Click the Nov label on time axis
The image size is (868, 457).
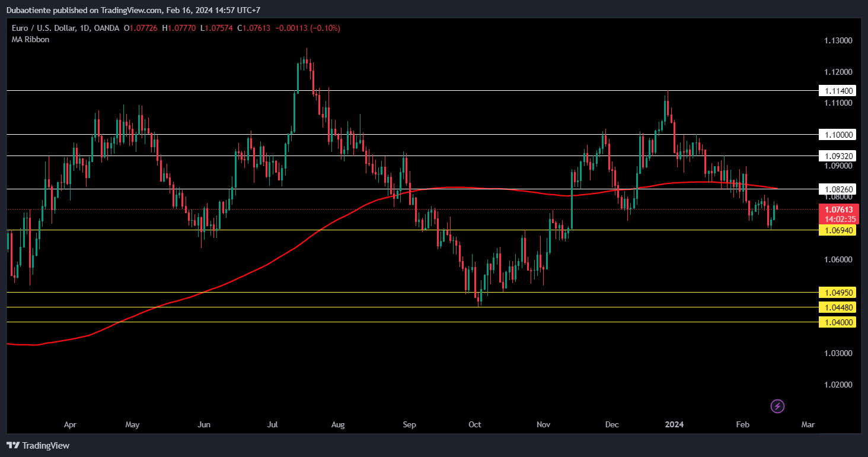click(x=543, y=425)
